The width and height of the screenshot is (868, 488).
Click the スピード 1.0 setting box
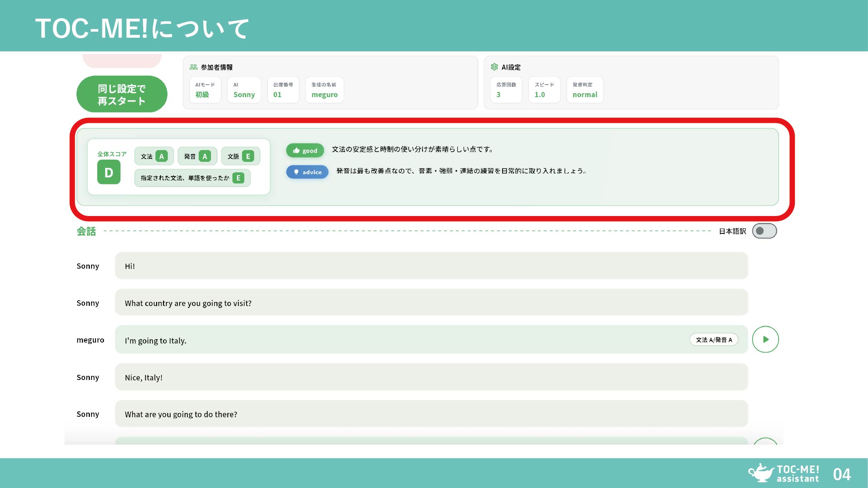pyautogui.click(x=544, y=90)
